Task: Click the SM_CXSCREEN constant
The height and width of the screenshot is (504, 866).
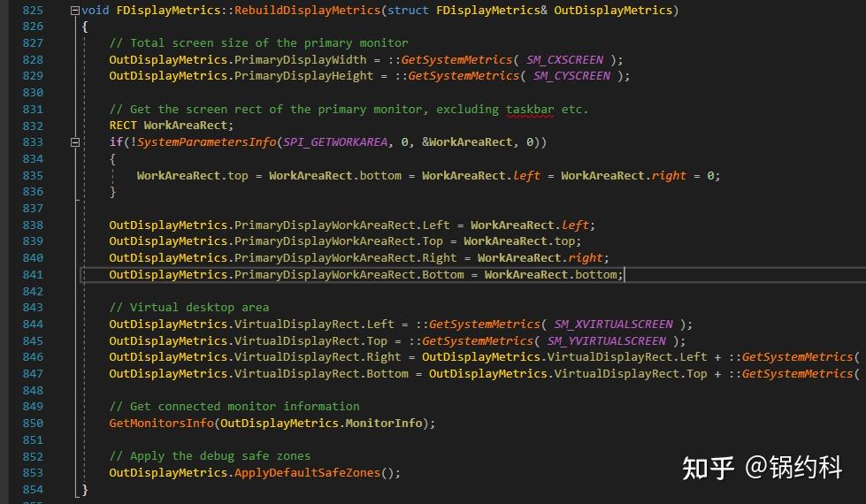Action: coord(564,59)
